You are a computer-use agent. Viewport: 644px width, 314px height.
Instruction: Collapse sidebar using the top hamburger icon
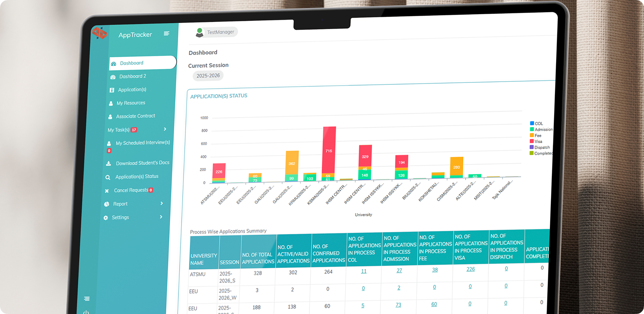167,34
